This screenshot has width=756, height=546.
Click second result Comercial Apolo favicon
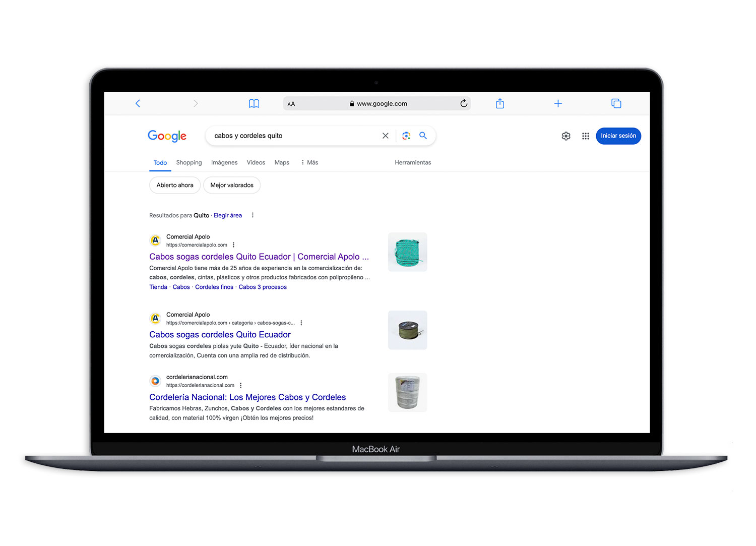pyautogui.click(x=155, y=318)
